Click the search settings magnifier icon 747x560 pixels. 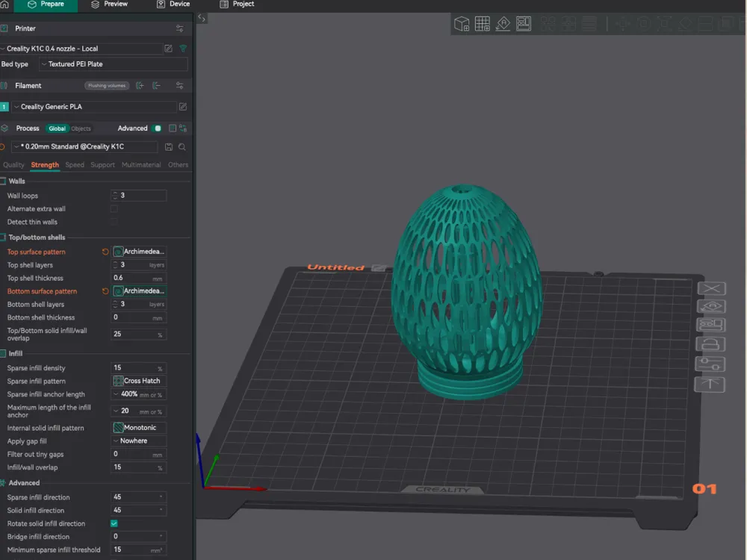click(x=182, y=146)
